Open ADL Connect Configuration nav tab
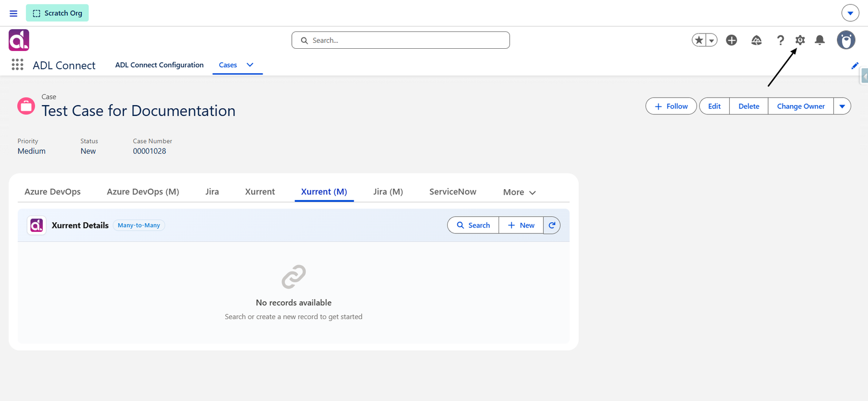 (159, 65)
